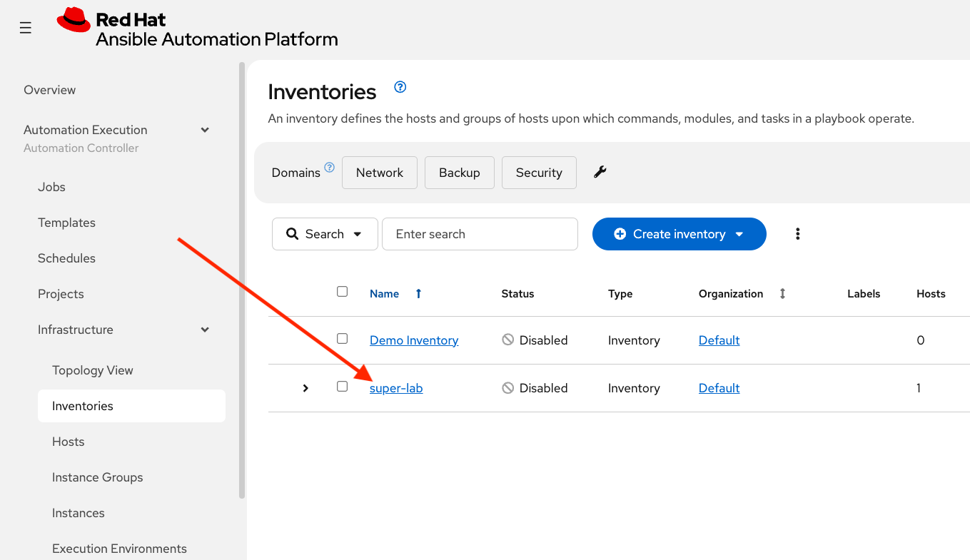This screenshot has height=560, width=970.
Task: Toggle the hamburger navigation menu
Action: point(26,28)
